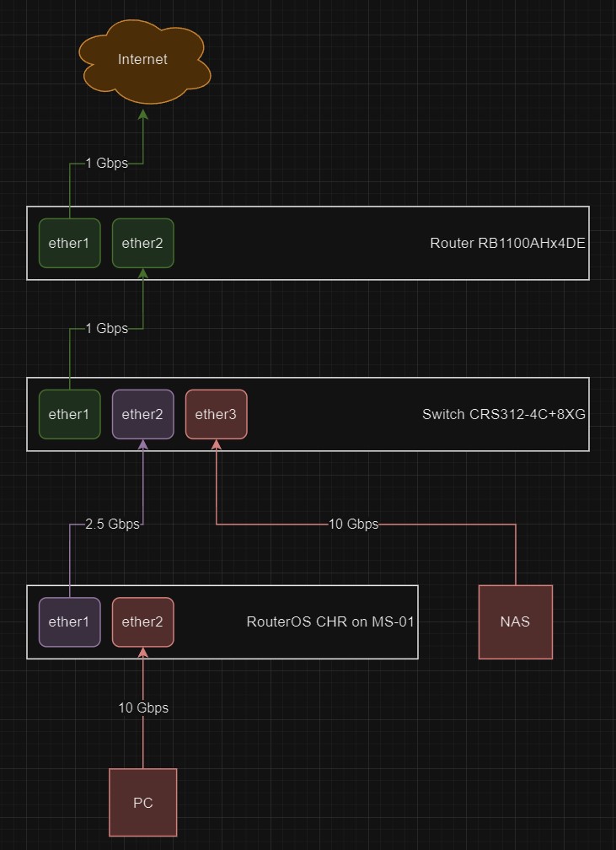Click the 10 Gbps label above PC
Viewport: 616px width, 850px height.
pos(143,707)
